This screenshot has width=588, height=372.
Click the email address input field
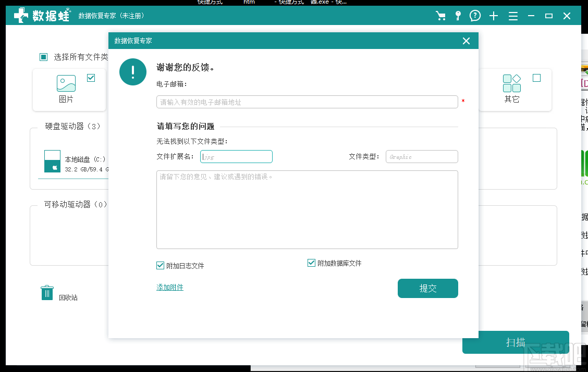point(307,102)
